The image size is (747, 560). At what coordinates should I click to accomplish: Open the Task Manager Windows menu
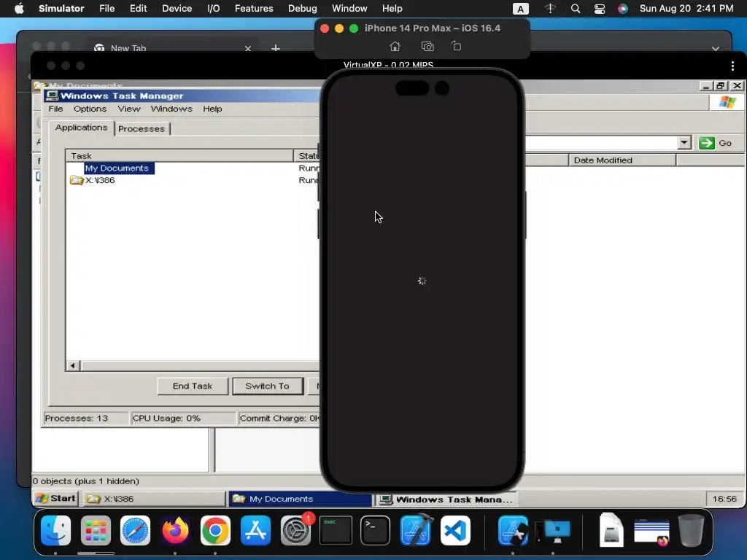point(171,109)
